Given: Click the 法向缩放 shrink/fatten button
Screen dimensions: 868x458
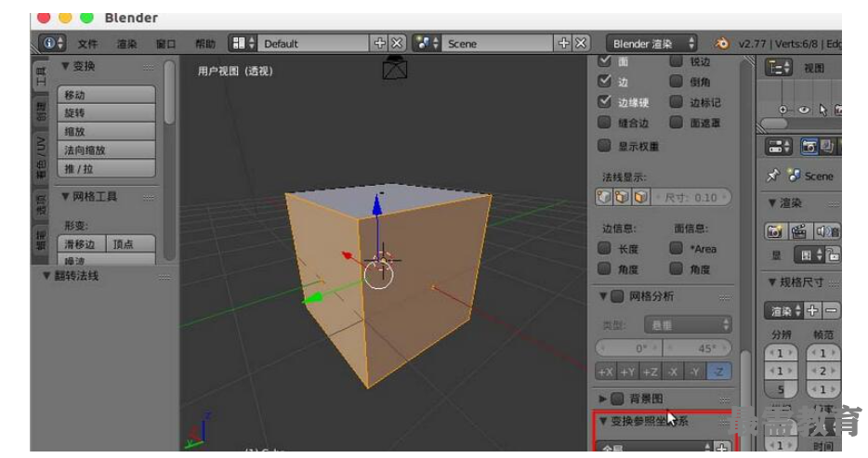Looking at the screenshot, I should [106, 150].
